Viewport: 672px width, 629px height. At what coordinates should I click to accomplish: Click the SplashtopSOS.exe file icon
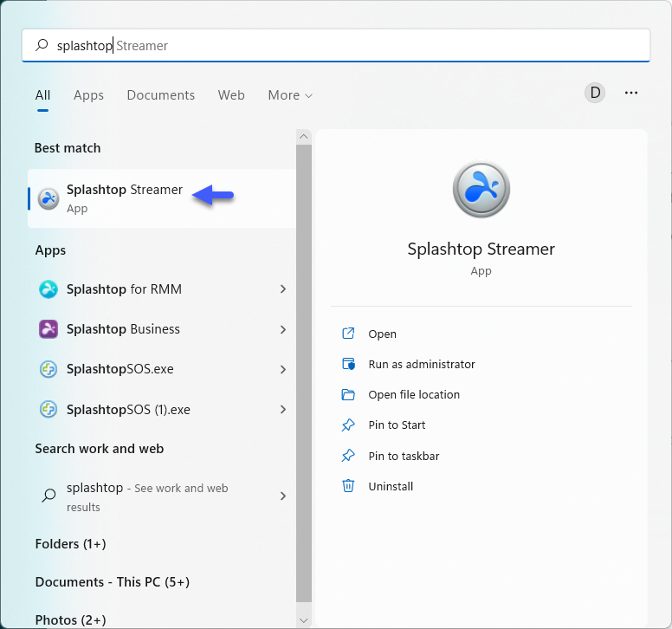48,369
